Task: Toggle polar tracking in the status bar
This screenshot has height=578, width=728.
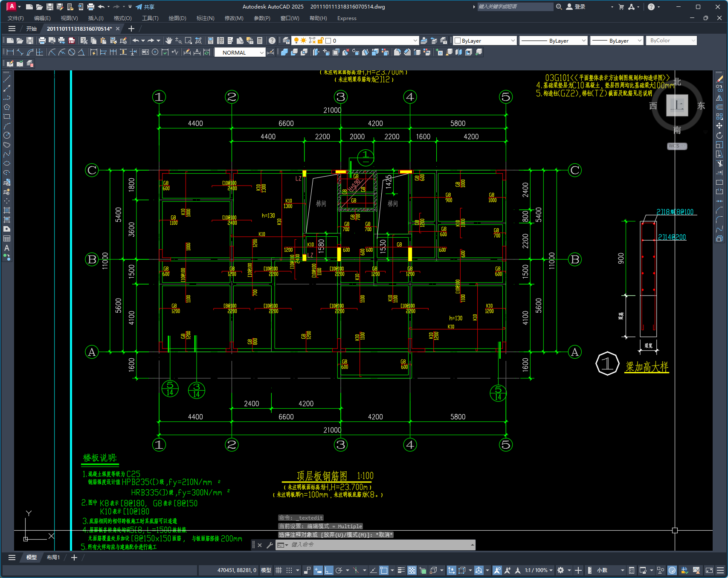Action: click(339, 570)
